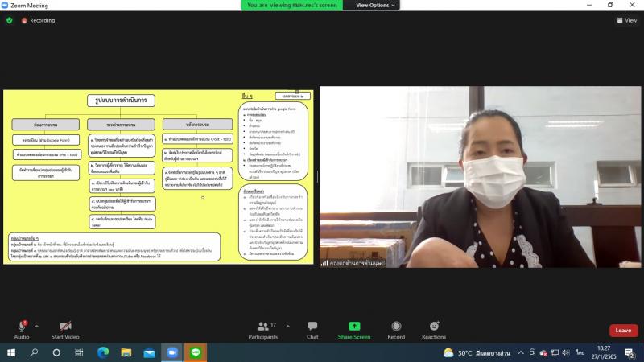Click the splitter between slide and video
644x362 pixels.
pyautogui.click(x=316, y=177)
